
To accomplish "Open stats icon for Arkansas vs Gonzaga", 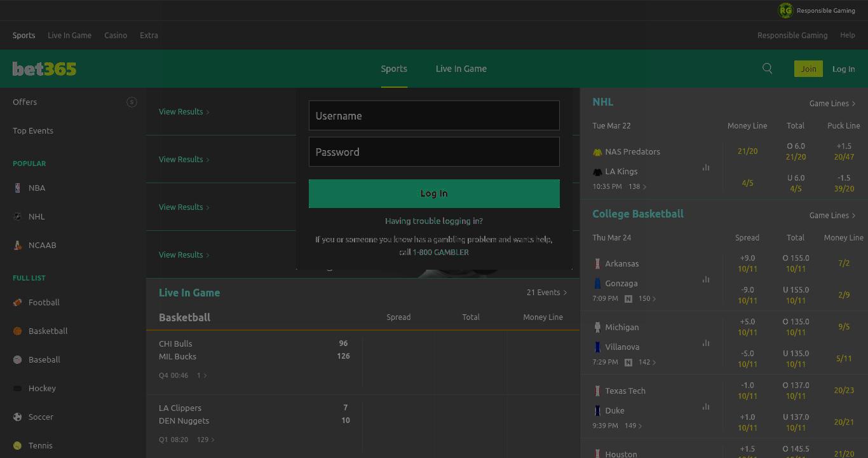I will pos(706,279).
